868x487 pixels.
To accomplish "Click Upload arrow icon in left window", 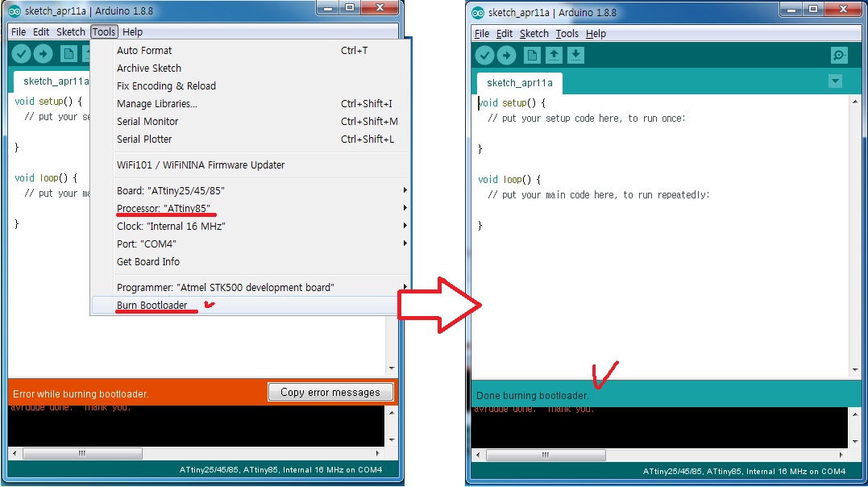I will point(44,54).
